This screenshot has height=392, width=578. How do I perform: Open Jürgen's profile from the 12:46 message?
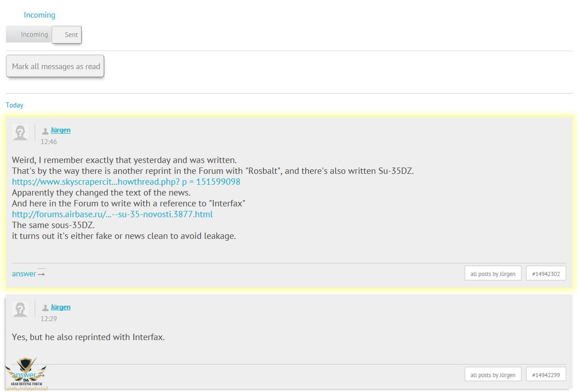[61, 130]
